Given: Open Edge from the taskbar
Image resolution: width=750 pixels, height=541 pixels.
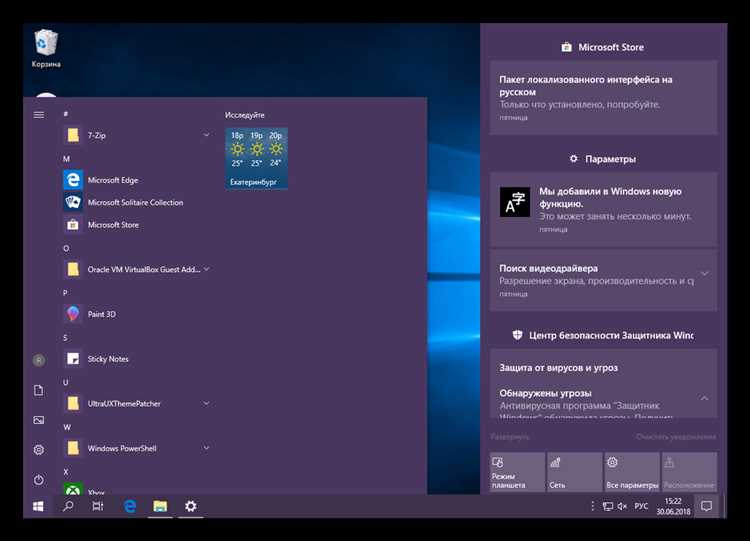Looking at the screenshot, I should click(130, 506).
